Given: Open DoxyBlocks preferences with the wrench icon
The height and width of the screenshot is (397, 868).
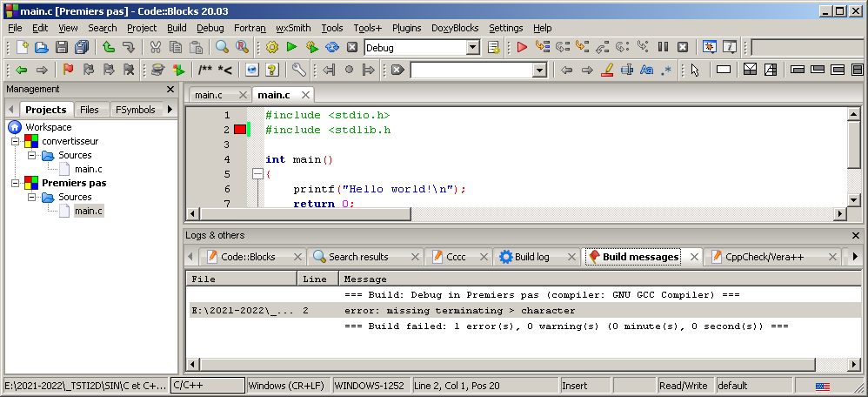Looking at the screenshot, I should 298,70.
